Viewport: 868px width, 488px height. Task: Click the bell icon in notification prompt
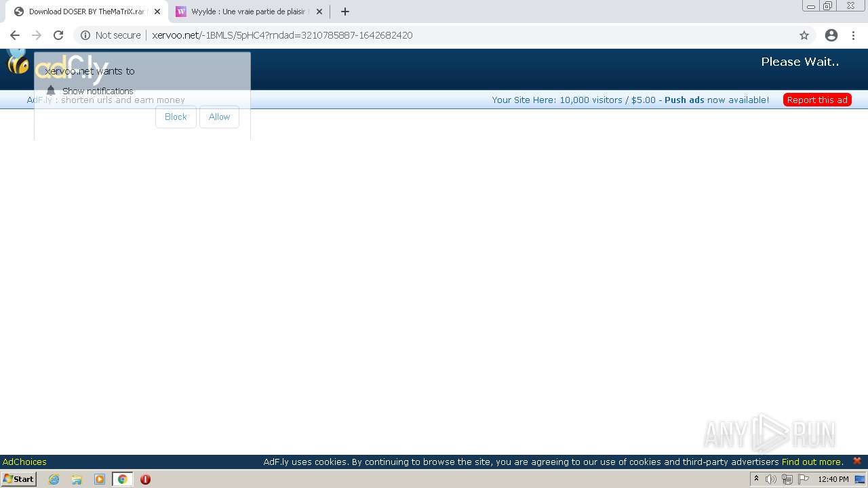tap(51, 90)
